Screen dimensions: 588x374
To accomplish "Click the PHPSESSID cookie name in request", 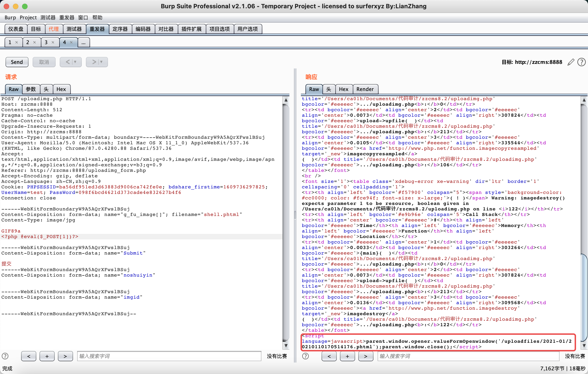I will click(42, 187).
